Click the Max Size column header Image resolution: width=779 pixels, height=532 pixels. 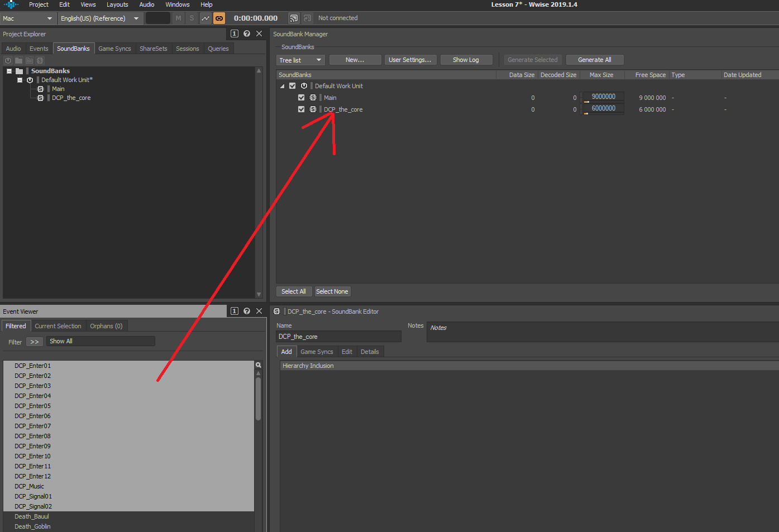601,75
